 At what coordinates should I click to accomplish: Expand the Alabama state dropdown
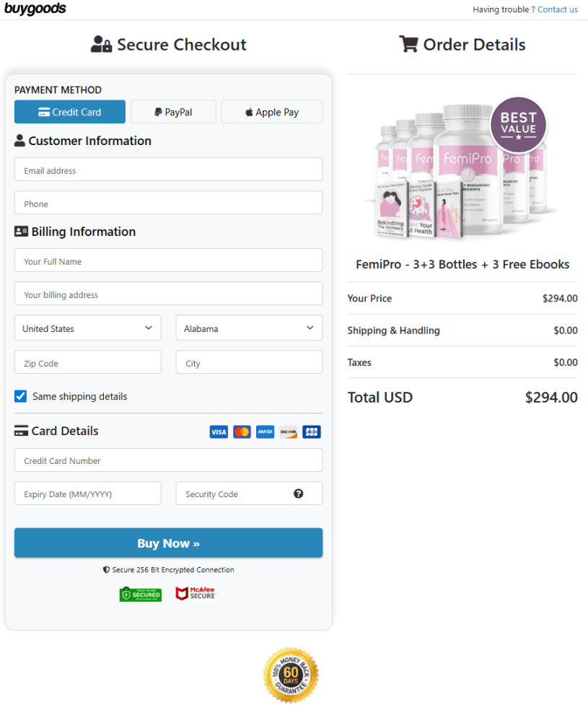click(249, 328)
